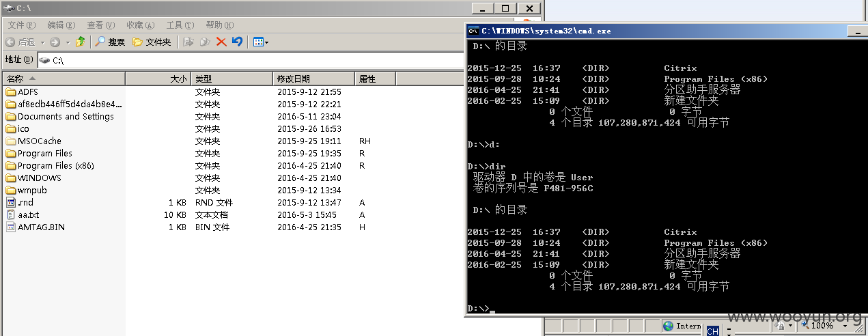Viewport: 868px width, 336px height.
Task: Select the WINDOWS folder icon
Action: (11, 178)
